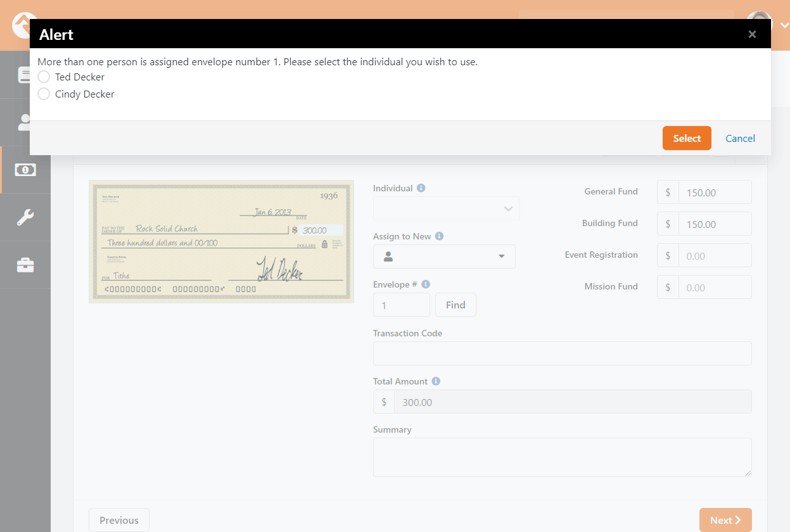Image resolution: width=790 pixels, height=532 pixels.
Task: Open the Finance money icon in sidebar
Action: coord(25,170)
